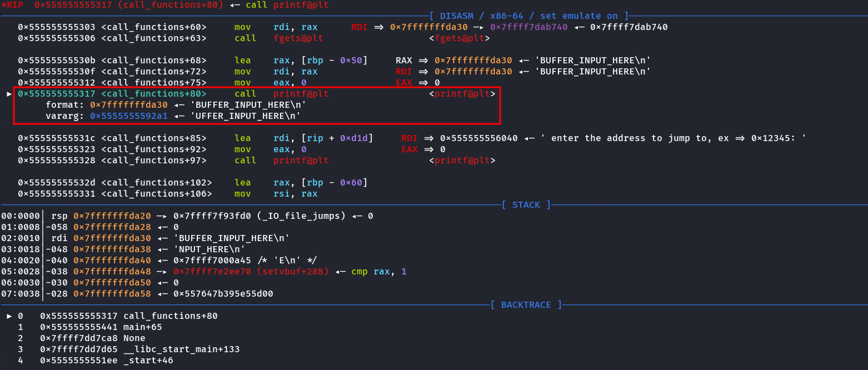Image resolution: width=868 pixels, height=370 pixels.
Task: Click the *RIP register label
Action: tap(12, 5)
